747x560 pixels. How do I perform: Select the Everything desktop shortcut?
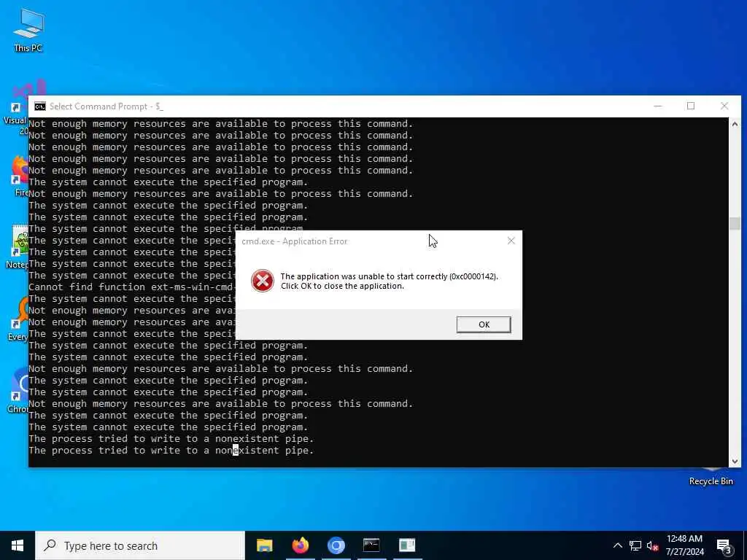18,319
